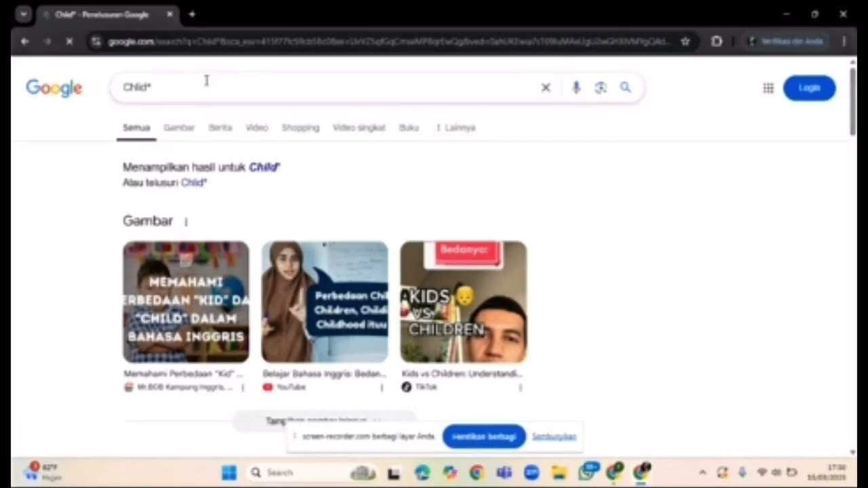Click the page vertical scrollbar
The width and height of the screenshot is (868, 488).
(853, 102)
